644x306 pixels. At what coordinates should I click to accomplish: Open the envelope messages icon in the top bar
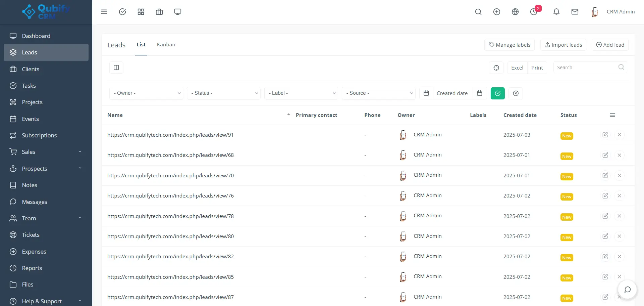[575, 12]
